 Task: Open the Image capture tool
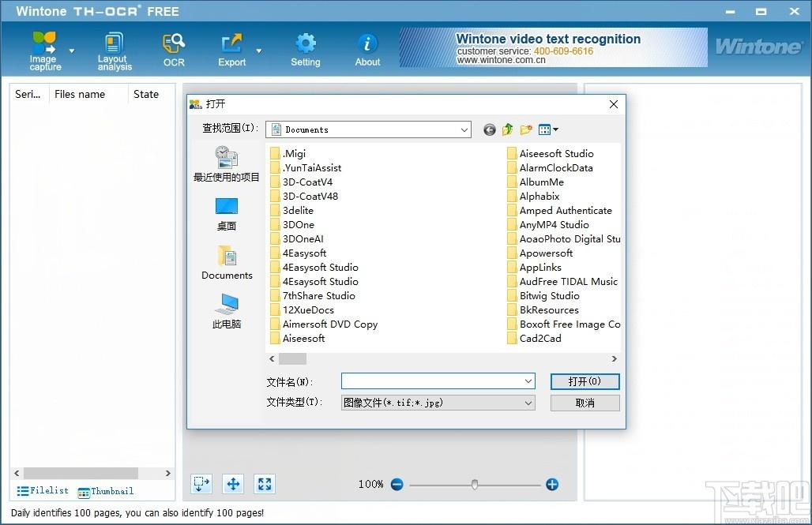pyautogui.click(x=45, y=51)
